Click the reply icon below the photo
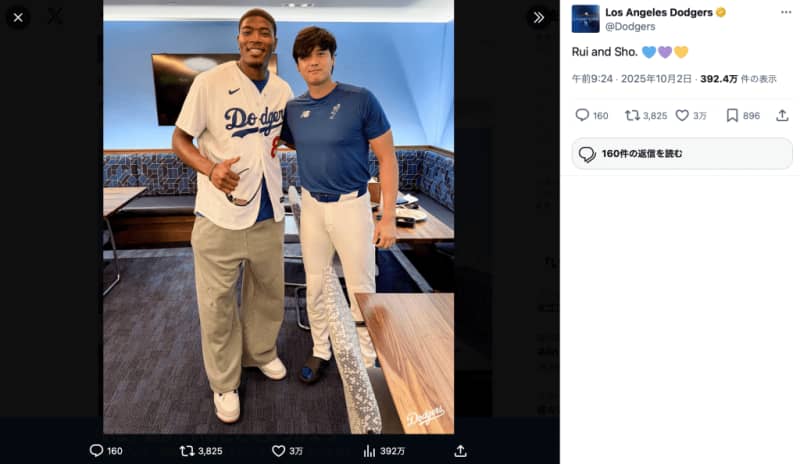 (96, 451)
